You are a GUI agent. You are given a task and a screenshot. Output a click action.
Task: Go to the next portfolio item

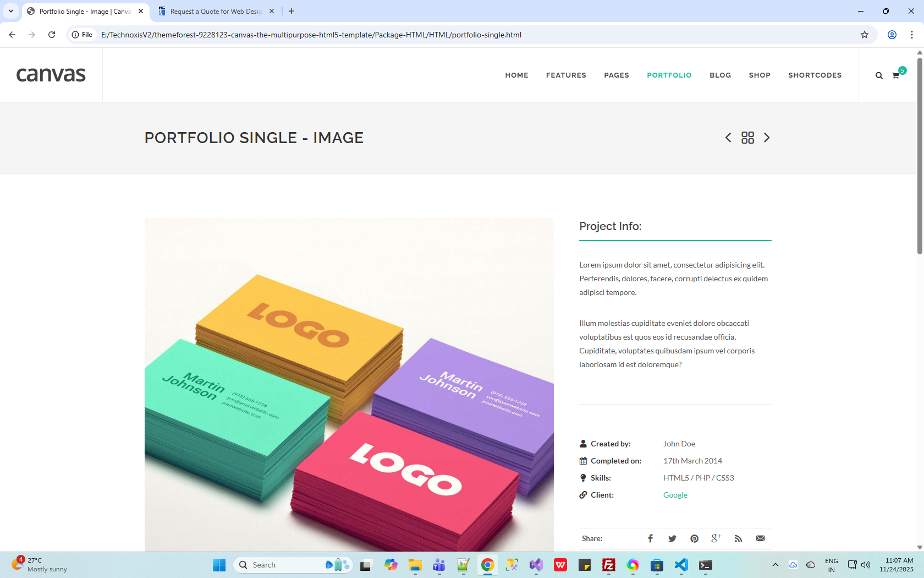[x=767, y=138]
